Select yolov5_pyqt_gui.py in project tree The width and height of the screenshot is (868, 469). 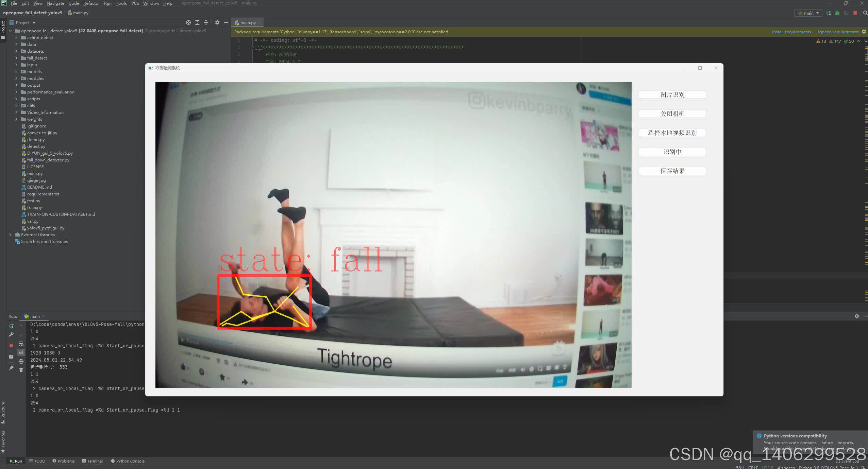pos(46,228)
